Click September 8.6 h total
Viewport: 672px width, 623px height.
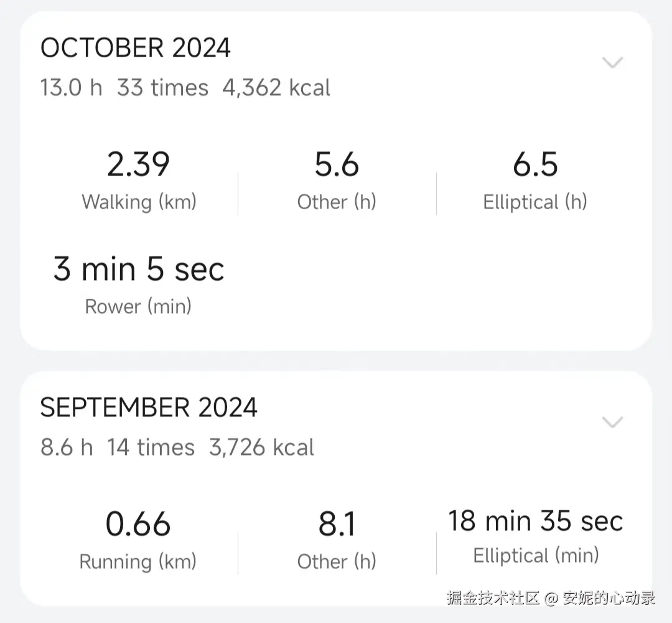(67, 447)
